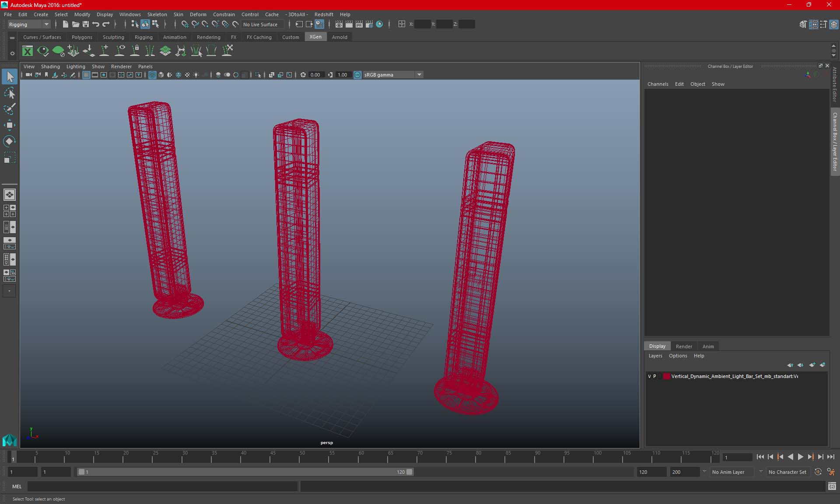
Task: Click the MEL command input field
Action: pos(162,486)
